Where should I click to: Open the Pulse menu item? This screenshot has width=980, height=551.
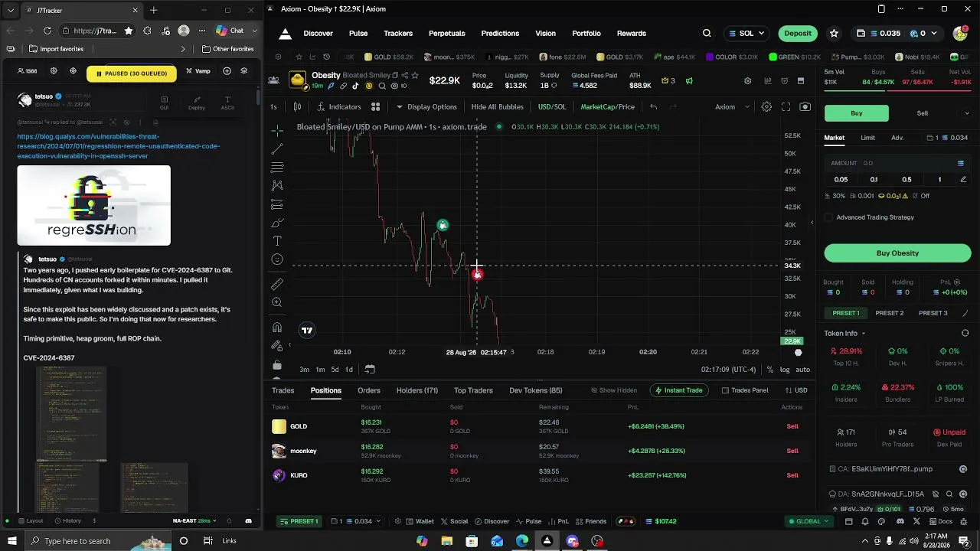[358, 34]
